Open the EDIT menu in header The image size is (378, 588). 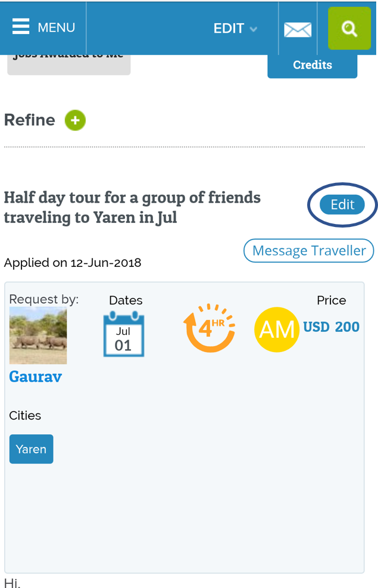(229, 29)
